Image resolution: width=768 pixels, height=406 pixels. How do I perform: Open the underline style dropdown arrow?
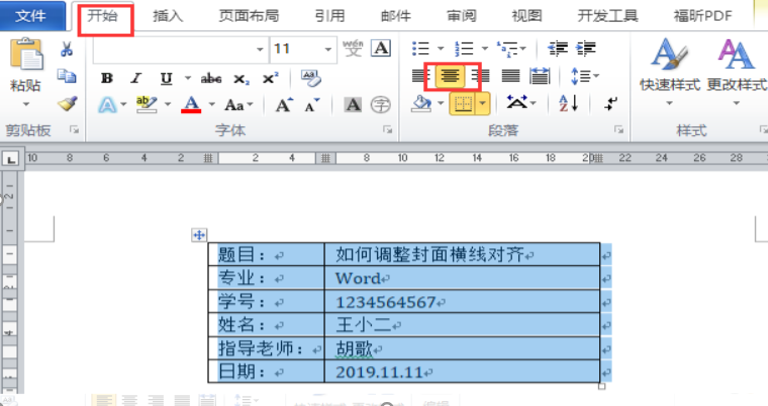click(188, 78)
